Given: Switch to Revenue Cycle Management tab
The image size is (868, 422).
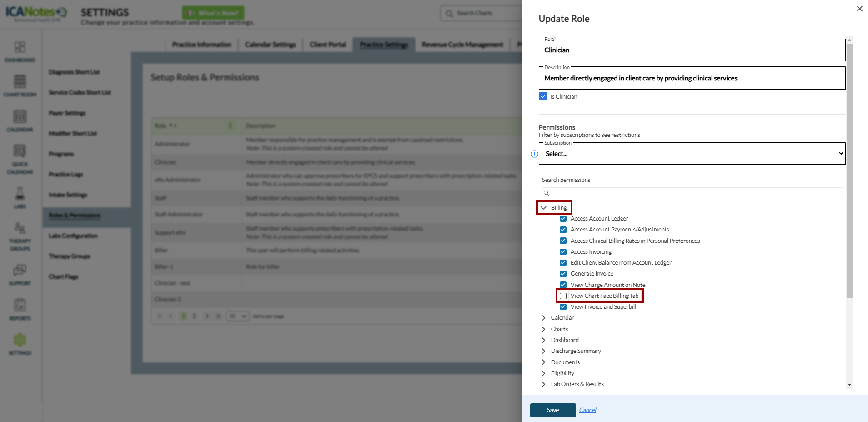Looking at the screenshot, I should 462,45.
